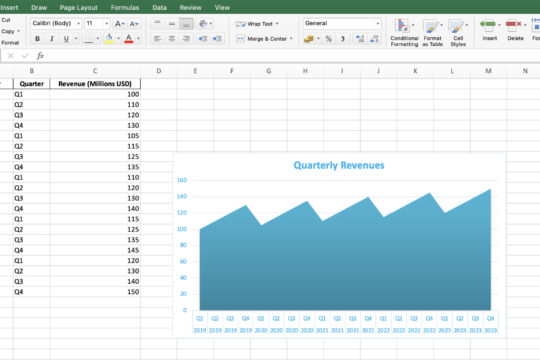
Task: Align text left
Action: click(x=157, y=39)
